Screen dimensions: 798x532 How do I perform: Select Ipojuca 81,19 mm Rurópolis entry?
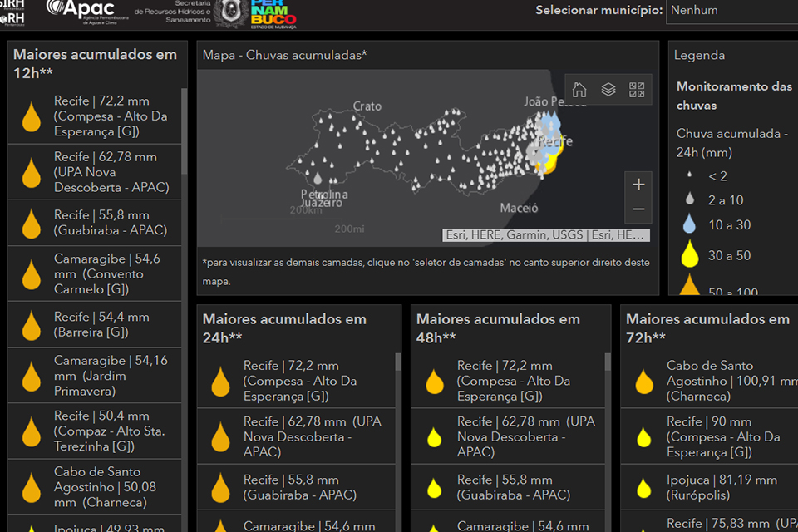click(x=709, y=487)
